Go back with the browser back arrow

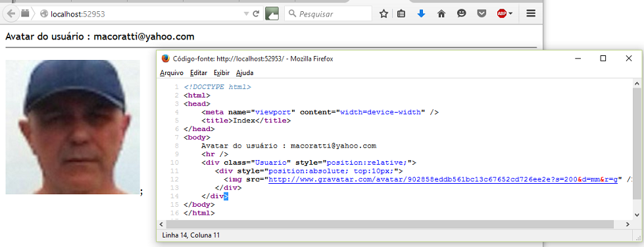point(11,14)
